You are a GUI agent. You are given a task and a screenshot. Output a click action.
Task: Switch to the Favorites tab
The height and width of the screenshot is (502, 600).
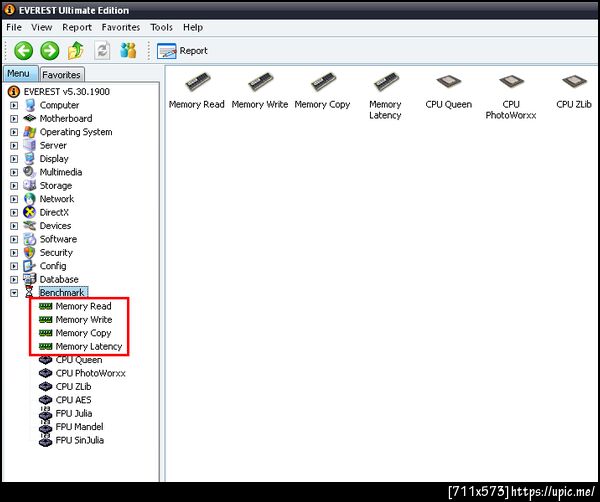[61, 75]
